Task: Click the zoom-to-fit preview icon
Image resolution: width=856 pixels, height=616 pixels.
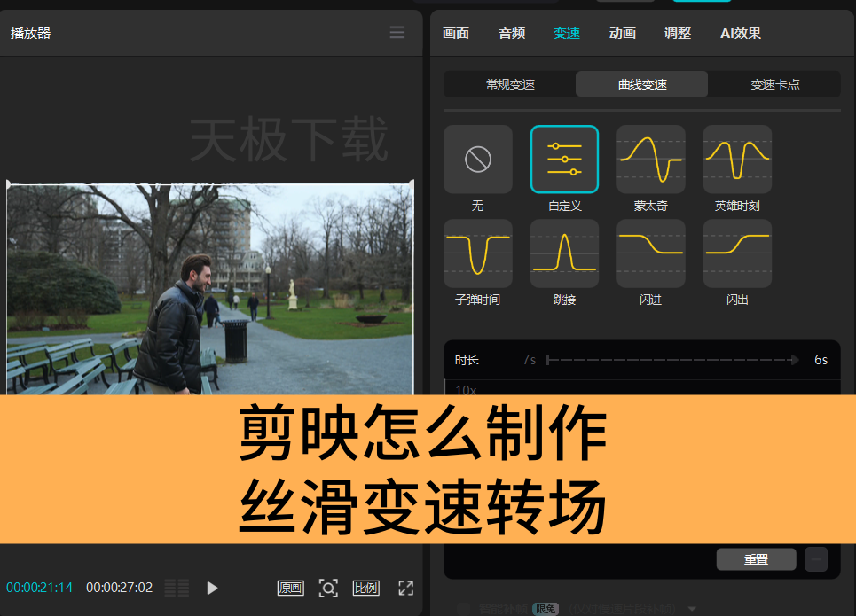Action: pyautogui.click(x=328, y=588)
